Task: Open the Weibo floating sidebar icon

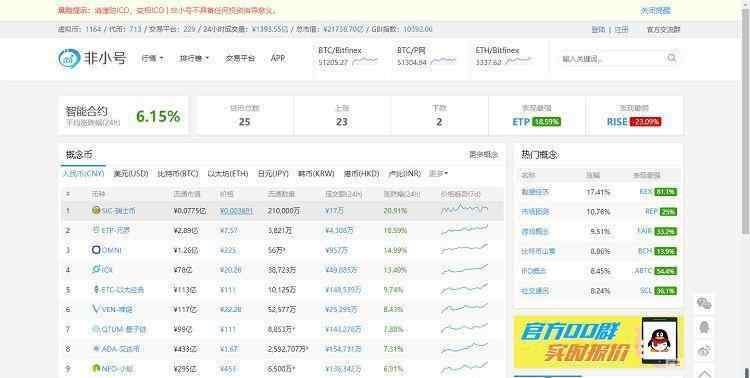Action: 704,351
